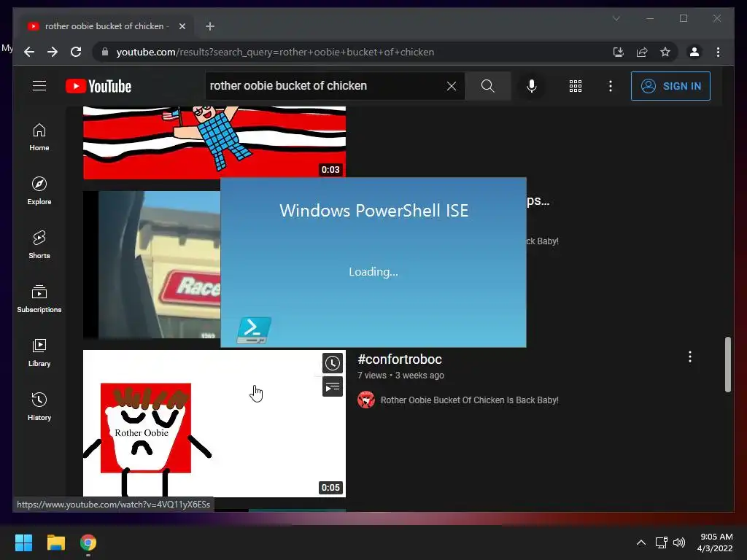Viewport: 747px width, 560px height.
Task: Add #confortroboc video to Watch later
Action: pyautogui.click(x=333, y=363)
